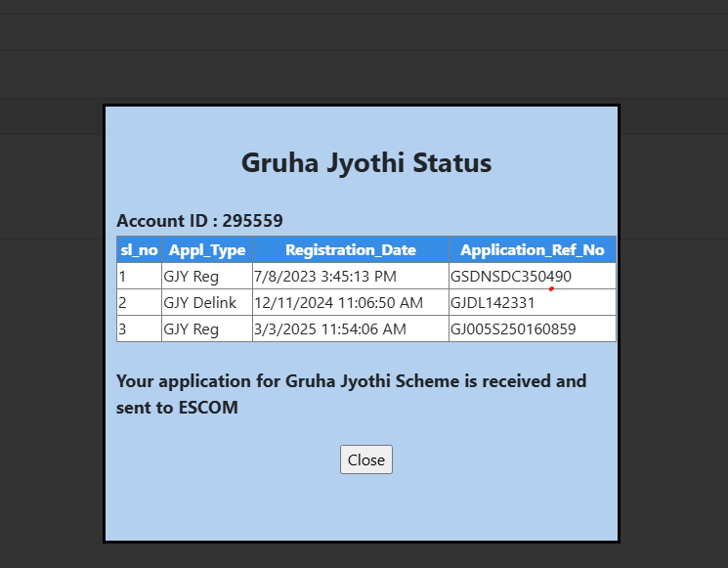Viewport: 728px width, 568px height.
Task: Click the reference number GJ005S250160859
Action: click(513, 329)
